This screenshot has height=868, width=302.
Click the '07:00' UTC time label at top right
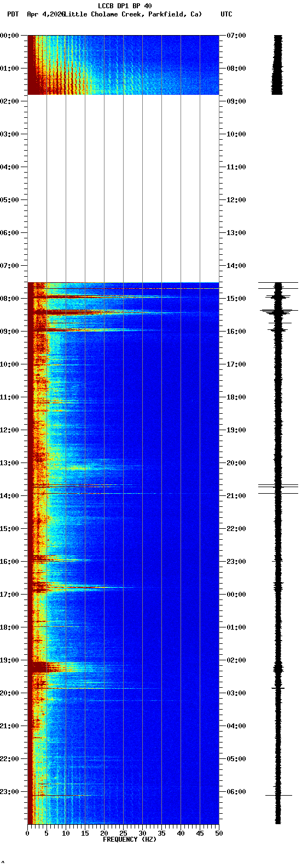tap(236, 36)
